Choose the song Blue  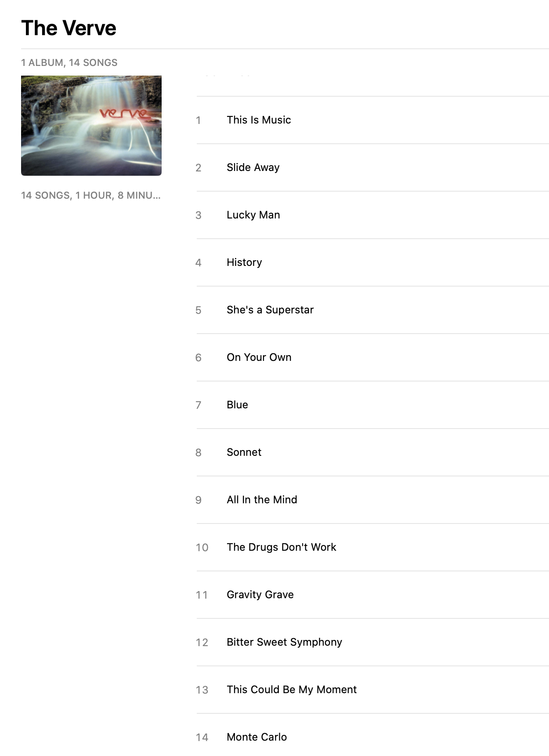pyautogui.click(x=372, y=405)
